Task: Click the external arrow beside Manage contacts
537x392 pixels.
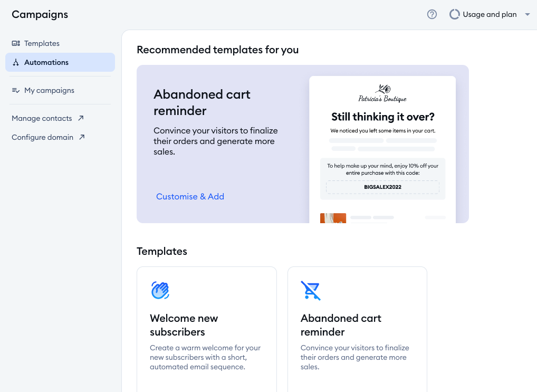Action: tap(81, 118)
